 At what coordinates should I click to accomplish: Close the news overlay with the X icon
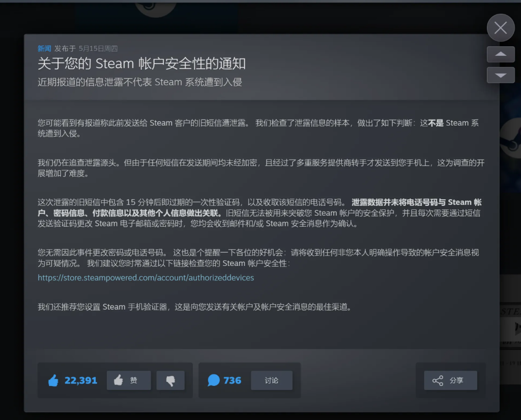tap(501, 28)
